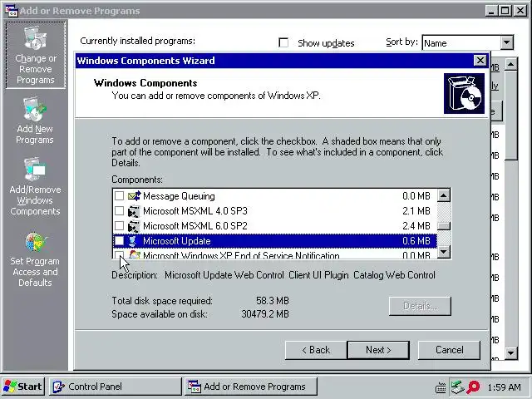Switch to Add or Remove Programs taskbar button
Screen dimensions: 532x399
[251, 387]
